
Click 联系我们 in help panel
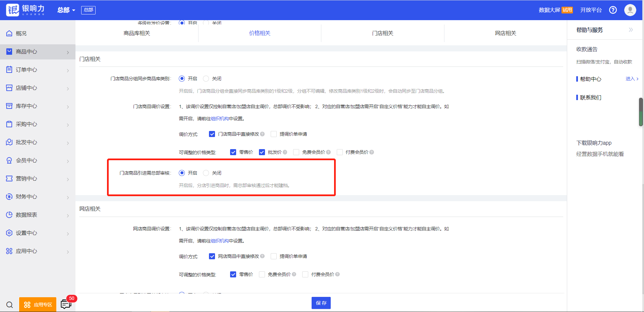[591, 97]
